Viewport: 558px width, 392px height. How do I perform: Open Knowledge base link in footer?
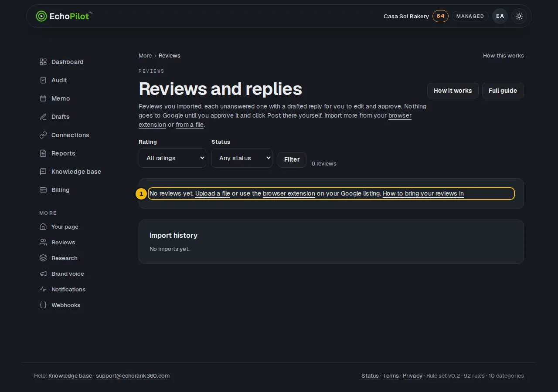pyautogui.click(x=70, y=376)
